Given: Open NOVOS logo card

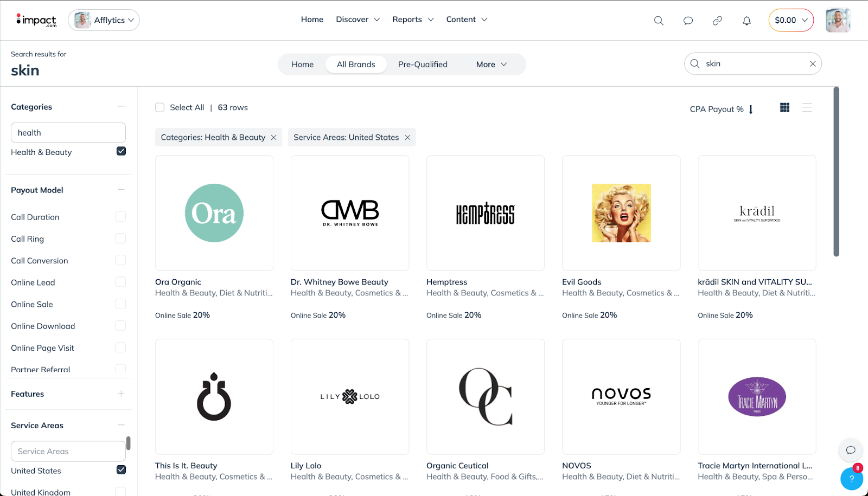Looking at the screenshot, I should coord(621,397).
